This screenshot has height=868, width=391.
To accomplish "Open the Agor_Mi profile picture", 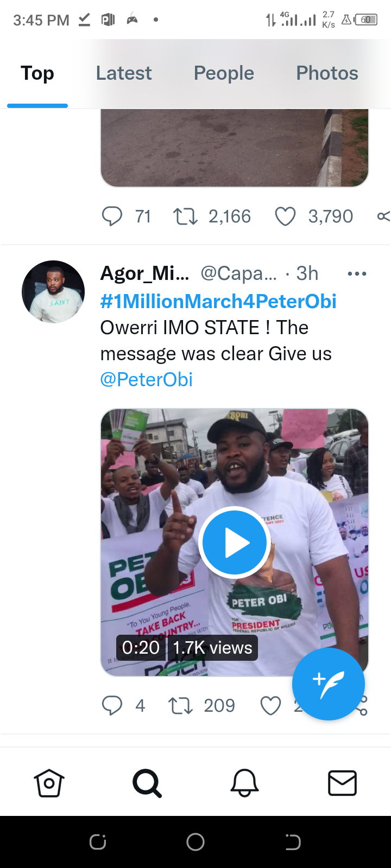I will pyautogui.click(x=53, y=292).
